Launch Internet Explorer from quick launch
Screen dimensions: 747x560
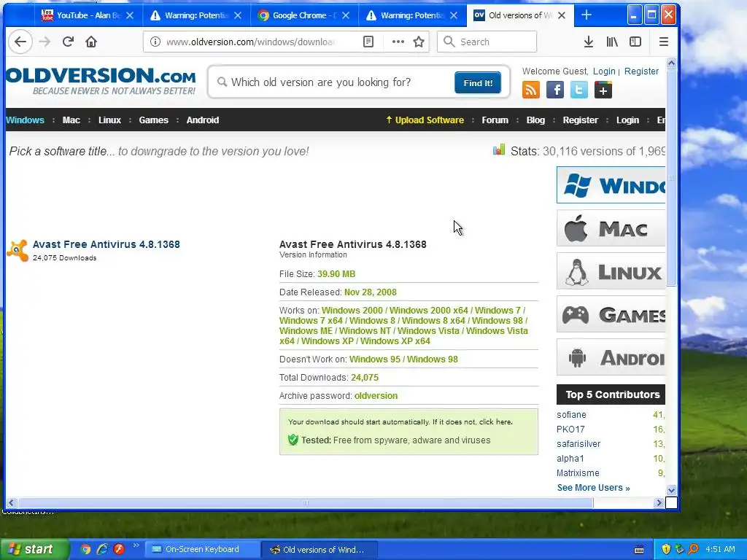coord(102,549)
